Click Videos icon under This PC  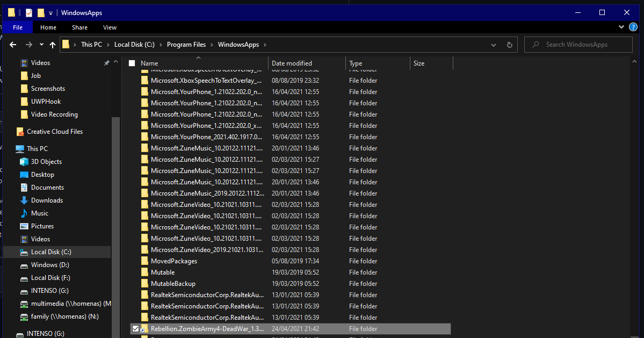(x=24, y=239)
